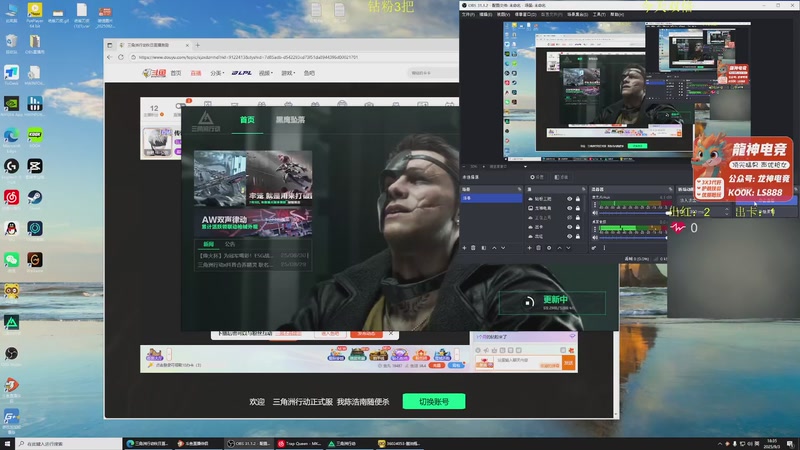Move scene down in OBS Scenes panel
The height and width of the screenshot is (450, 800).
[x=503, y=248]
